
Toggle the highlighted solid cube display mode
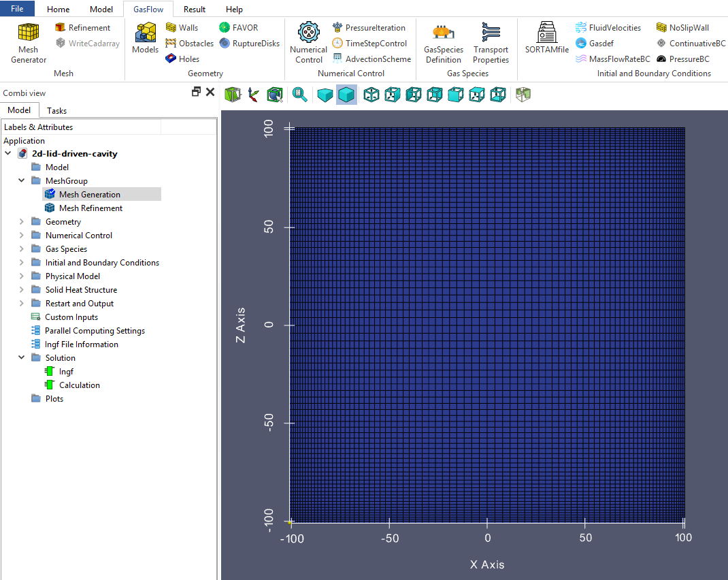(x=346, y=95)
